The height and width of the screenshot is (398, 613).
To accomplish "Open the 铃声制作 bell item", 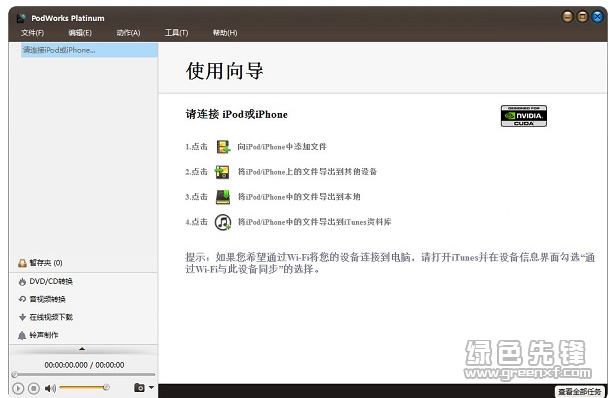I will [x=38, y=335].
